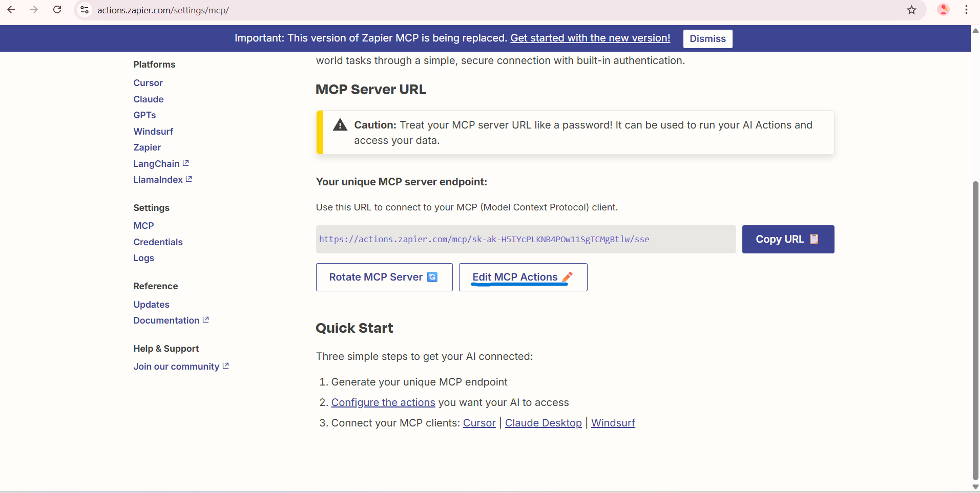The width and height of the screenshot is (980, 493).
Task: Open Edit MCP Actions
Action: (523, 277)
